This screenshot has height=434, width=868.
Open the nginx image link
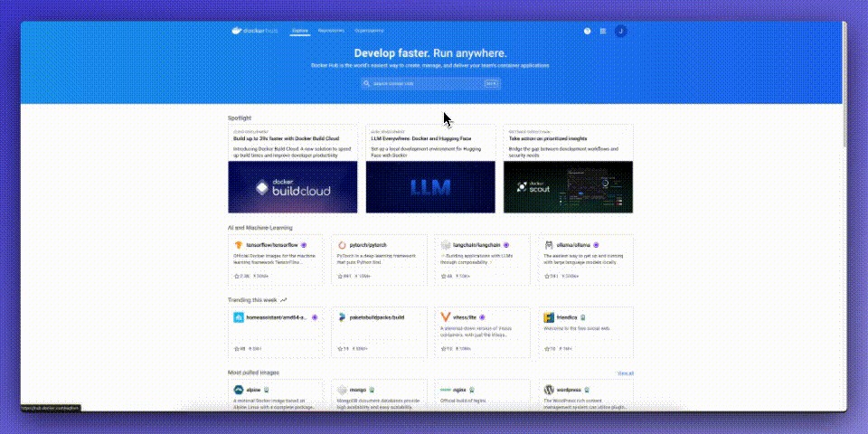tap(459, 390)
